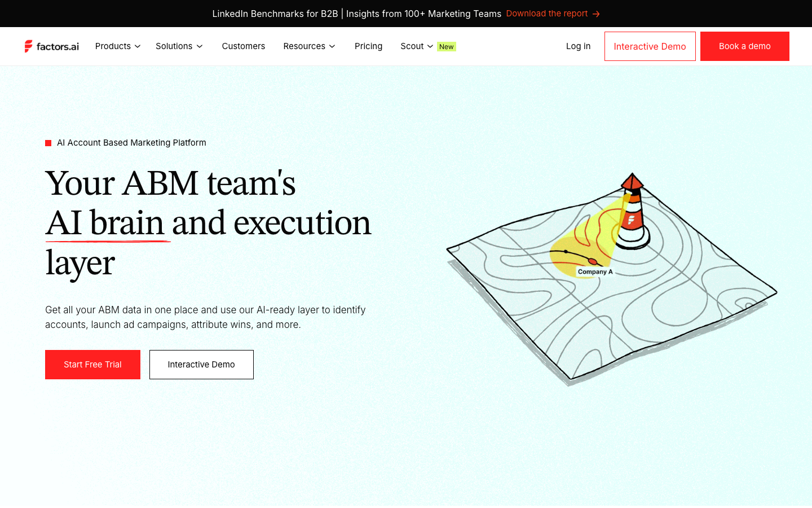
Task: Open Interactive Demo in the navigation bar
Action: 650,46
